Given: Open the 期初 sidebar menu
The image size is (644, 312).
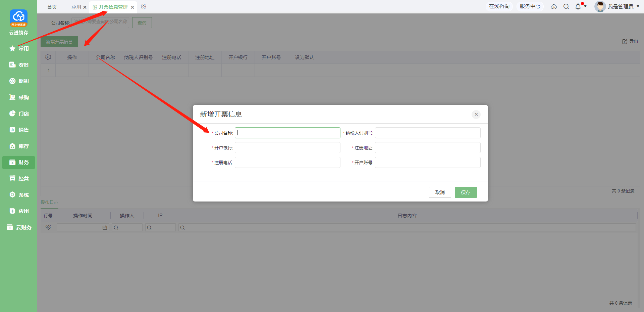Looking at the screenshot, I should (x=19, y=81).
